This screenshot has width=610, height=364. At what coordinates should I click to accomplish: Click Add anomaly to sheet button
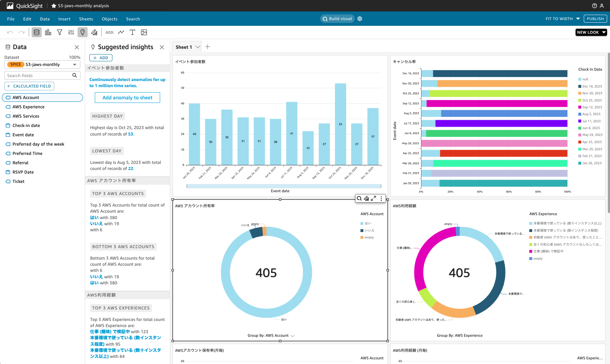(127, 98)
